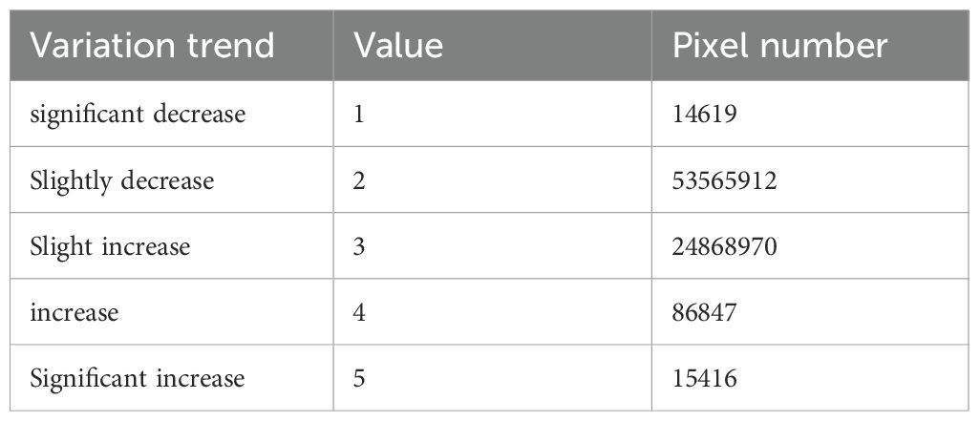Select pixel number 86847
This screenshot has width=980, height=421.
[x=704, y=312]
